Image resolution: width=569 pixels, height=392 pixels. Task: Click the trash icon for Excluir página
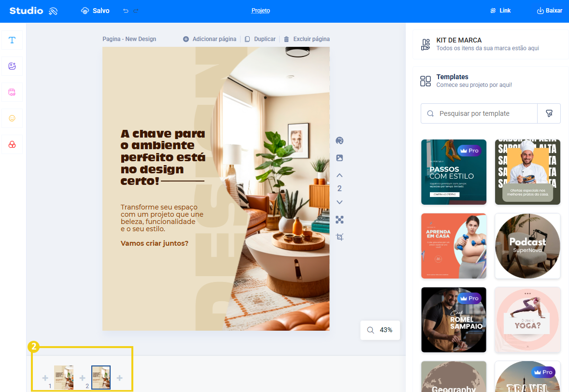coord(286,39)
